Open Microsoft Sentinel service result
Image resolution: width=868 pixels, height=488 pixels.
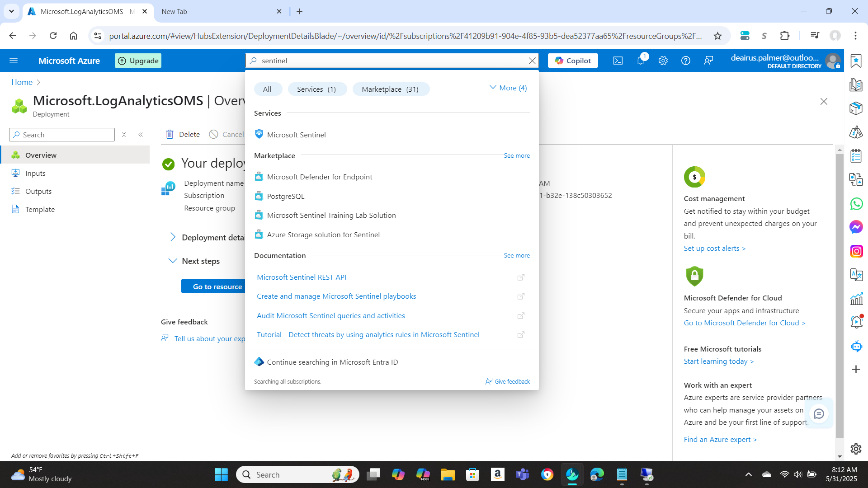pyautogui.click(x=296, y=135)
